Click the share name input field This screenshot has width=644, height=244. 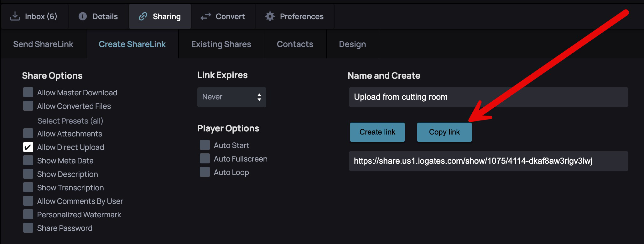point(488,97)
